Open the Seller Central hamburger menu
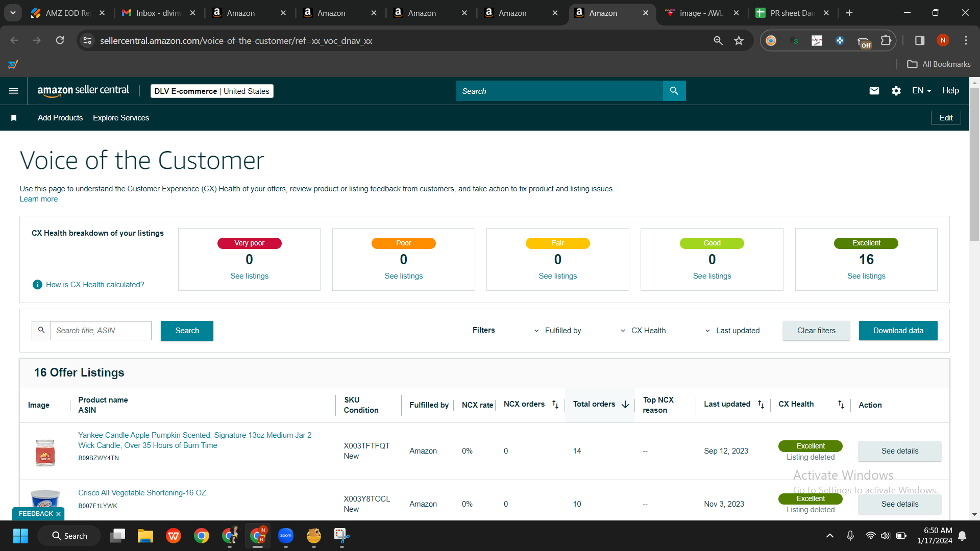This screenshot has width=980, height=551. (x=14, y=91)
